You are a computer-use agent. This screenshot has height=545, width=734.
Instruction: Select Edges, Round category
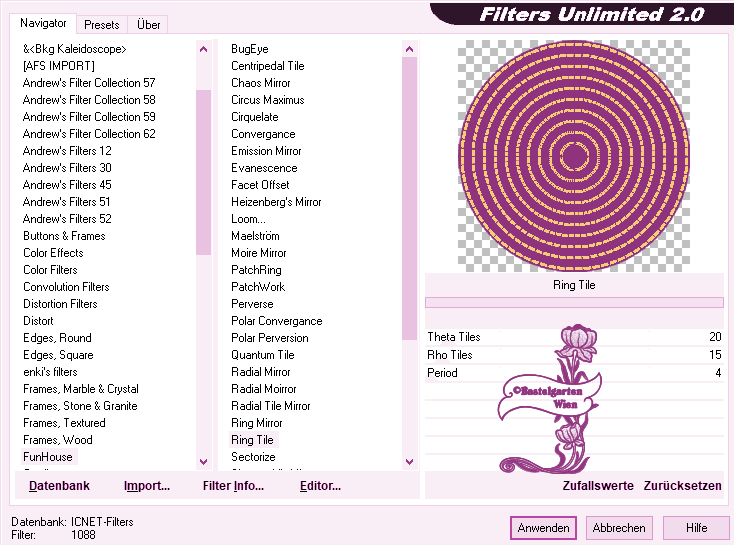[58, 338]
